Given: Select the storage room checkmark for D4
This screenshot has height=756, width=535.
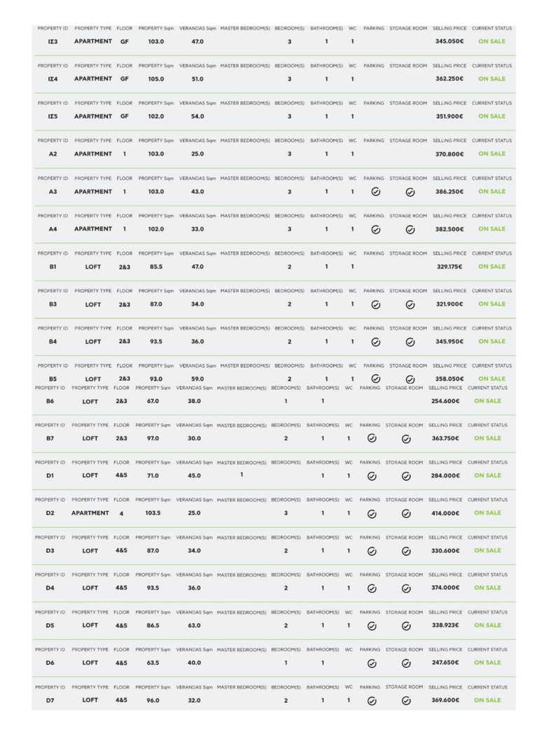Looking at the screenshot, I should click(407, 588).
